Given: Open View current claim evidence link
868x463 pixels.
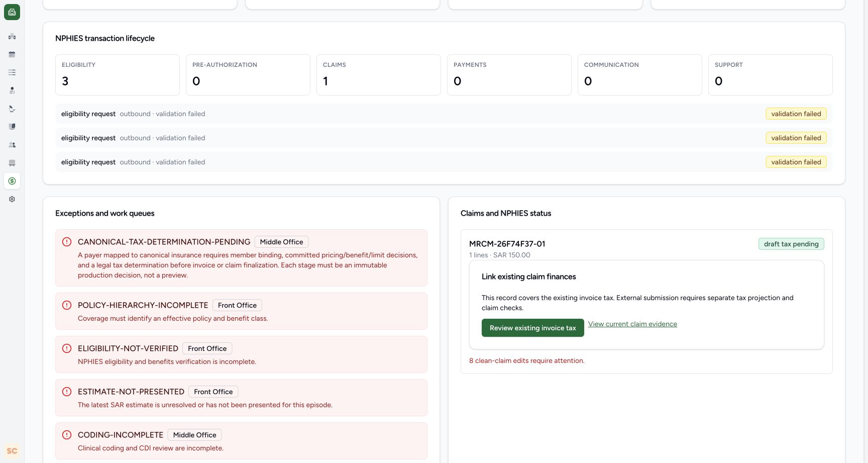Looking at the screenshot, I should tap(632, 324).
